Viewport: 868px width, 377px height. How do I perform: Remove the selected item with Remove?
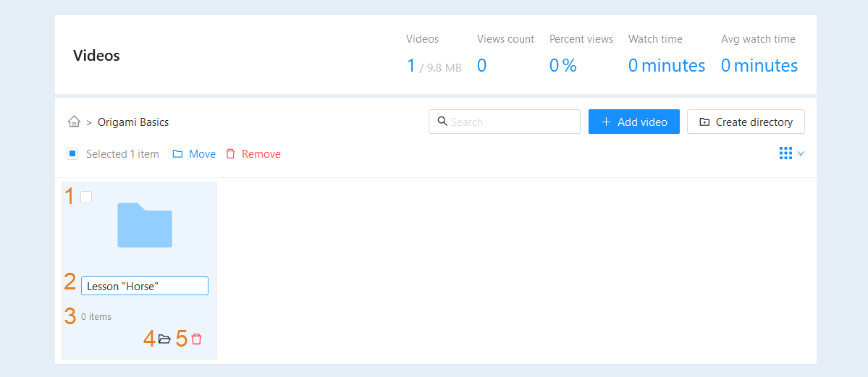click(x=253, y=154)
